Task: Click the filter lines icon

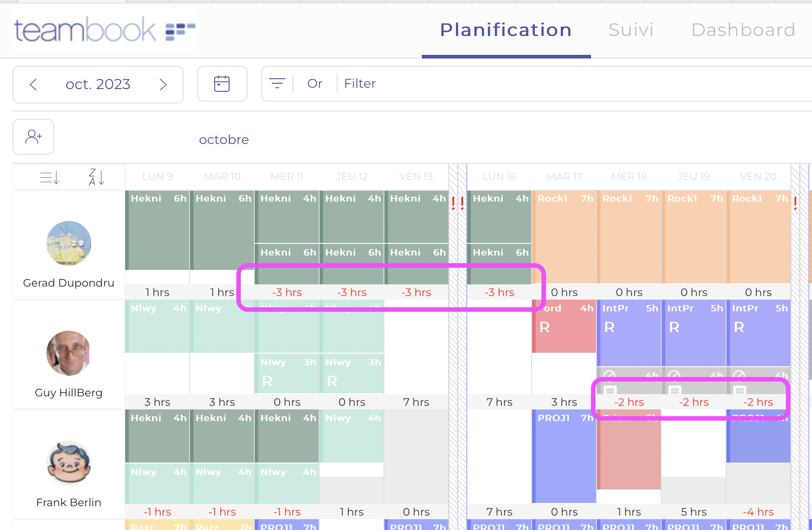Action: coord(277,84)
